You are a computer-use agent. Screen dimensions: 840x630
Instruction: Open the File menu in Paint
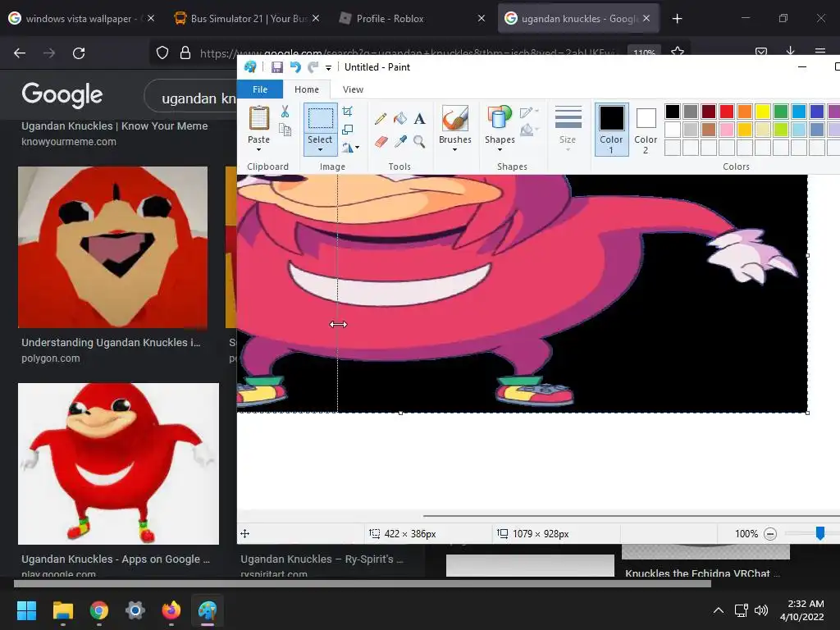[260, 89]
